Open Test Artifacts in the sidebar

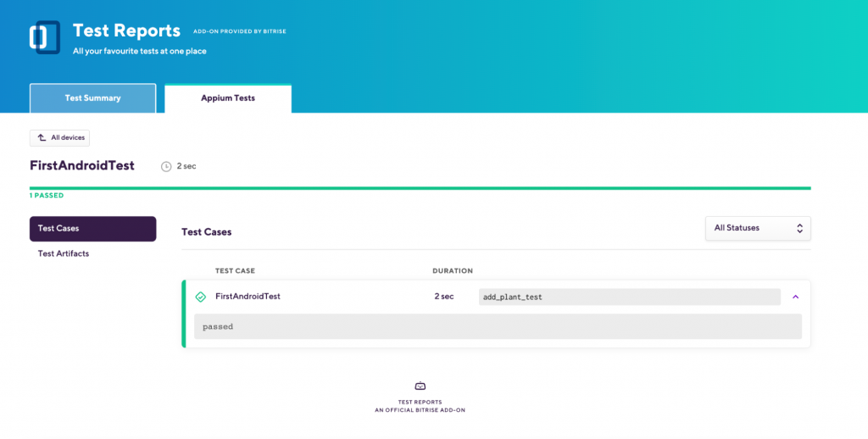[64, 253]
